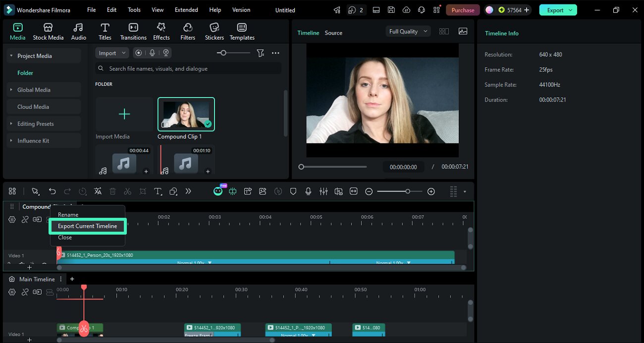Open the Stickers tab
Image resolution: width=644 pixels, height=343 pixels.
tap(215, 32)
